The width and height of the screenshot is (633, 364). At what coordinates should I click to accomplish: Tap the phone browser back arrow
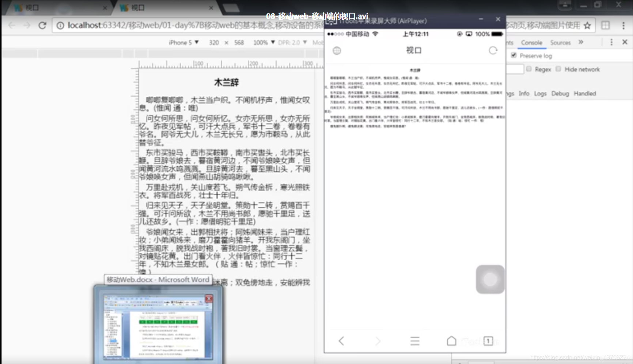pyautogui.click(x=341, y=341)
